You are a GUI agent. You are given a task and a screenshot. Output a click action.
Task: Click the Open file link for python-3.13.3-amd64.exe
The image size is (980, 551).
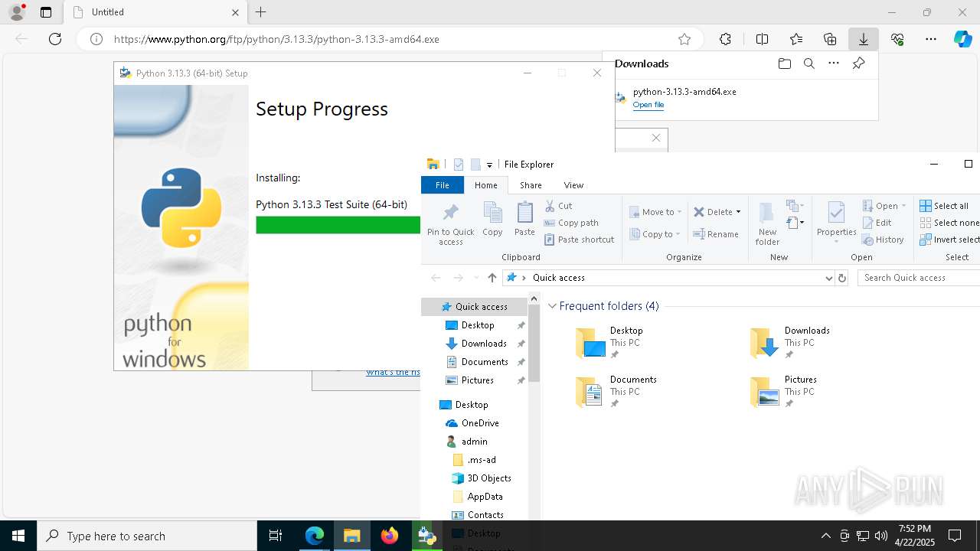(648, 105)
